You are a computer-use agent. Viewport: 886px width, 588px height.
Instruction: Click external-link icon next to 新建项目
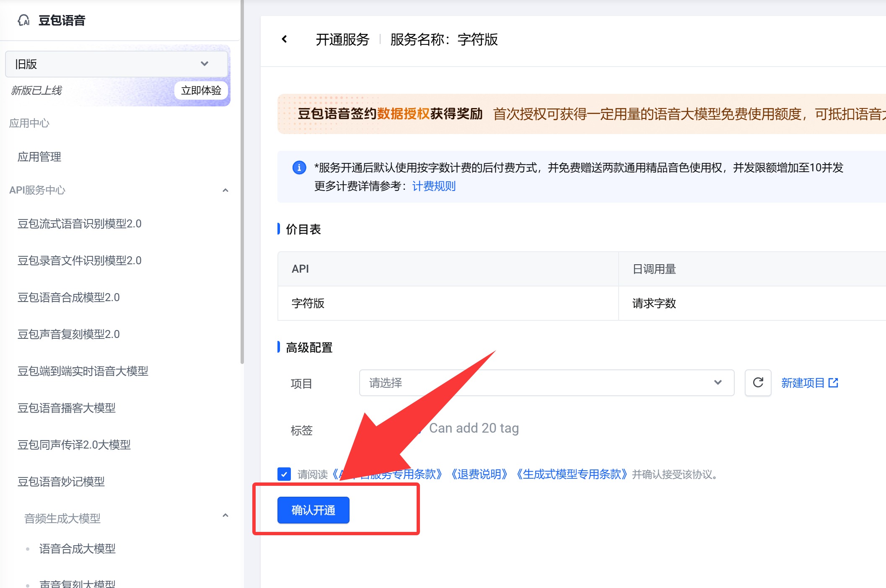click(833, 383)
